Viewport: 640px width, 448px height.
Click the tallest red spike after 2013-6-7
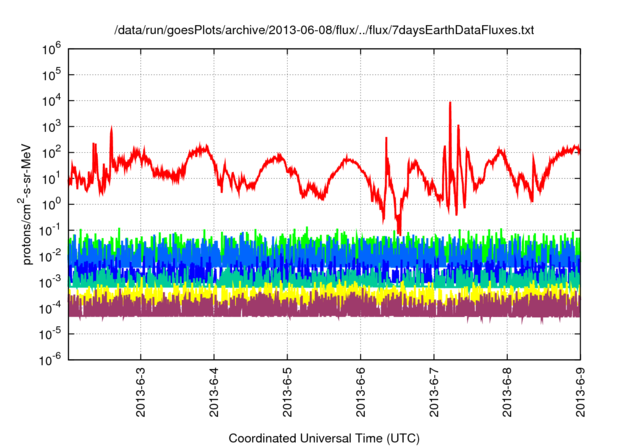click(x=450, y=155)
